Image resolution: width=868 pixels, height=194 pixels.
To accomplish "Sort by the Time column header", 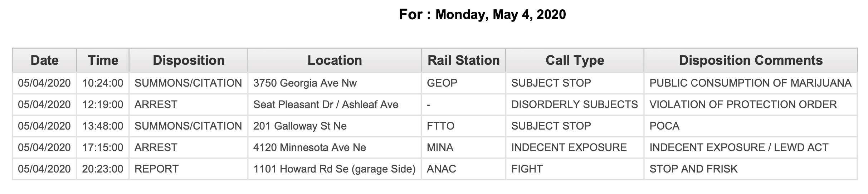I will (x=103, y=60).
